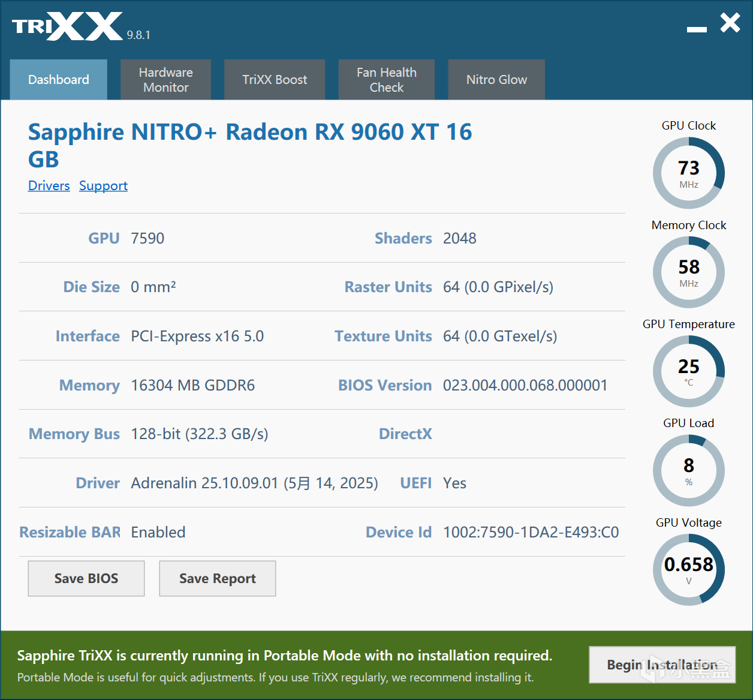Click the UEFI value Yes
The height and width of the screenshot is (700, 753).
coord(454,483)
